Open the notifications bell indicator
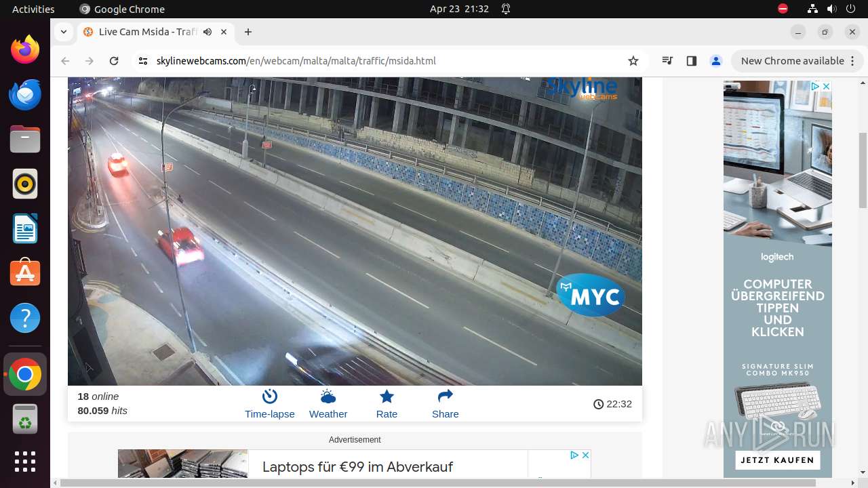Viewport: 868px width, 488px height. point(506,9)
